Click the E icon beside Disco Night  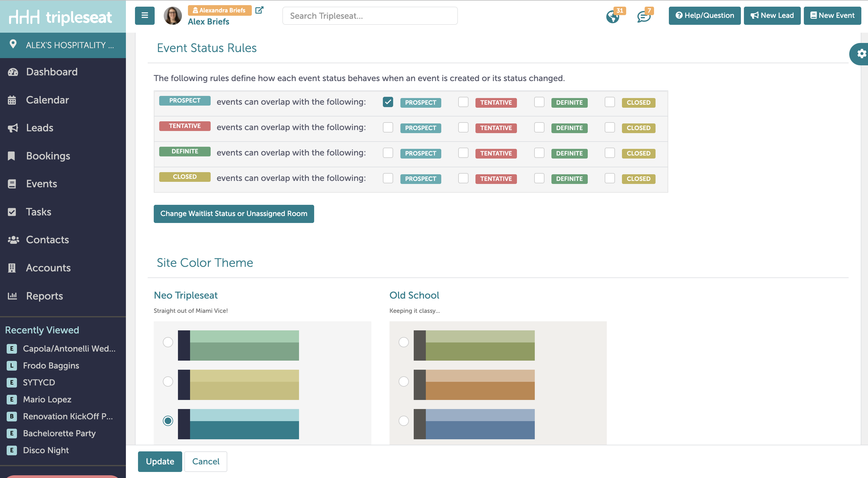12,450
